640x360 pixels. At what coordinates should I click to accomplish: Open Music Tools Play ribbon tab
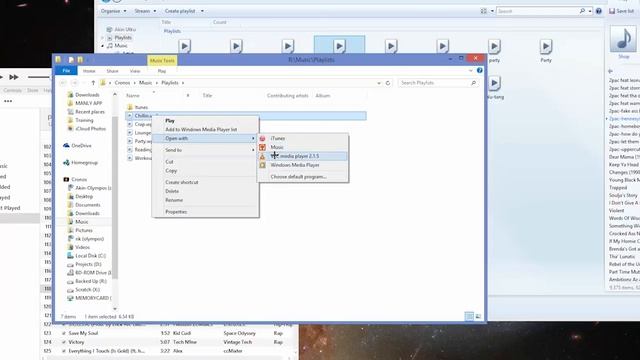coord(162,71)
